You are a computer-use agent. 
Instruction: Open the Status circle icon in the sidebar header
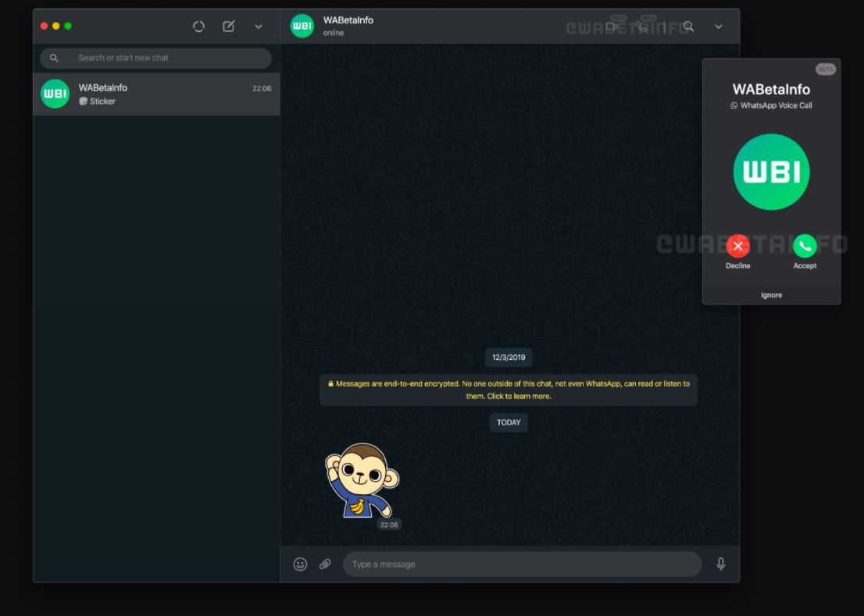click(199, 27)
